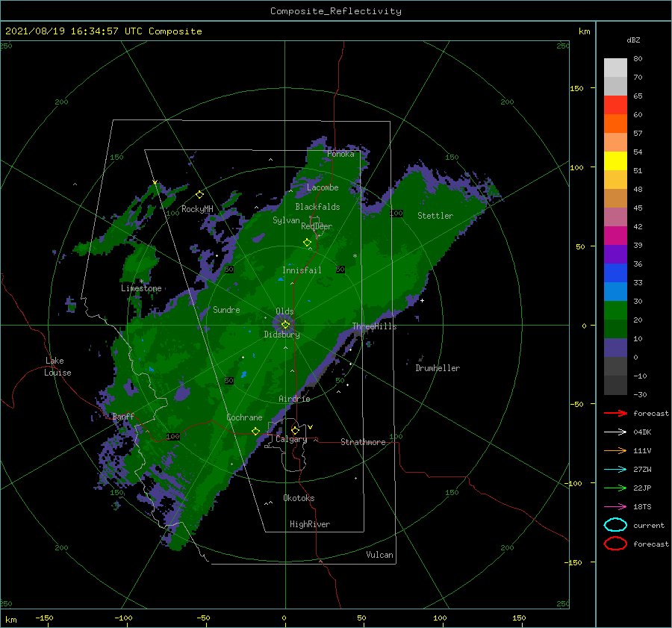The height and width of the screenshot is (628, 672).
Task: Select the magenta 39–42 dBZ swatch
Action: tap(615, 236)
